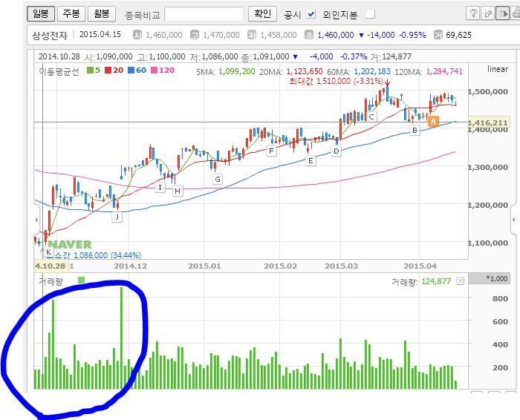Collapse panel with right edge arrow
The width and height of the screenshot is (520, 420).
pyautogui.click(x=514, y=220)
